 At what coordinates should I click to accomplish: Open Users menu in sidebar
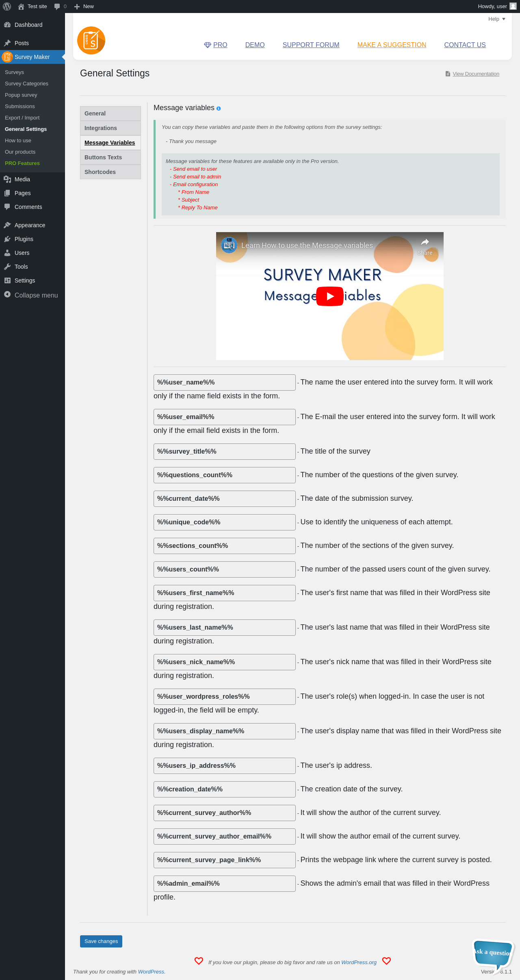[x=32, y=253]
